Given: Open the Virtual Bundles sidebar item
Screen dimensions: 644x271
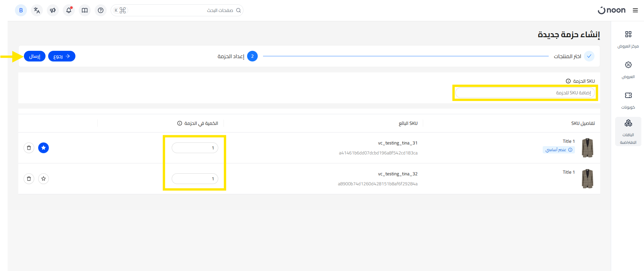Looking at the screenshot, I should coord(628,132).
